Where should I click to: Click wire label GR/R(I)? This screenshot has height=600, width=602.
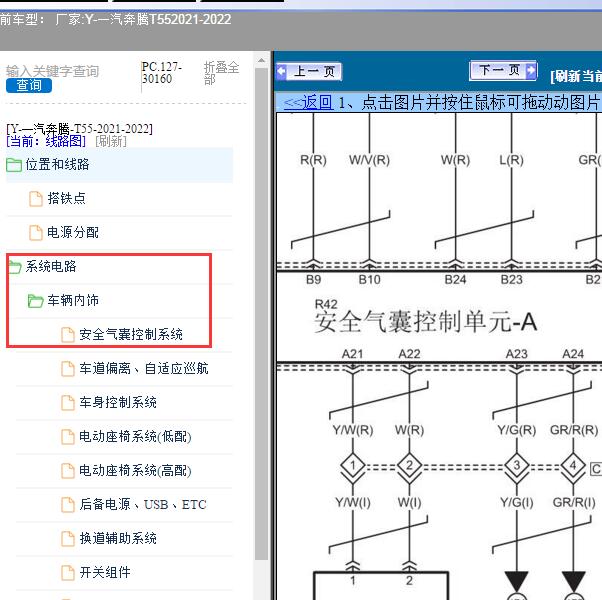point(574,502)
